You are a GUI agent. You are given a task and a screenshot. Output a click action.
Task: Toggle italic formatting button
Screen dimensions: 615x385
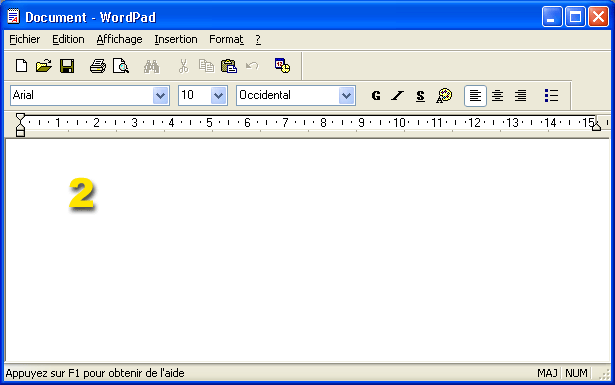click(x=397, y=96)
